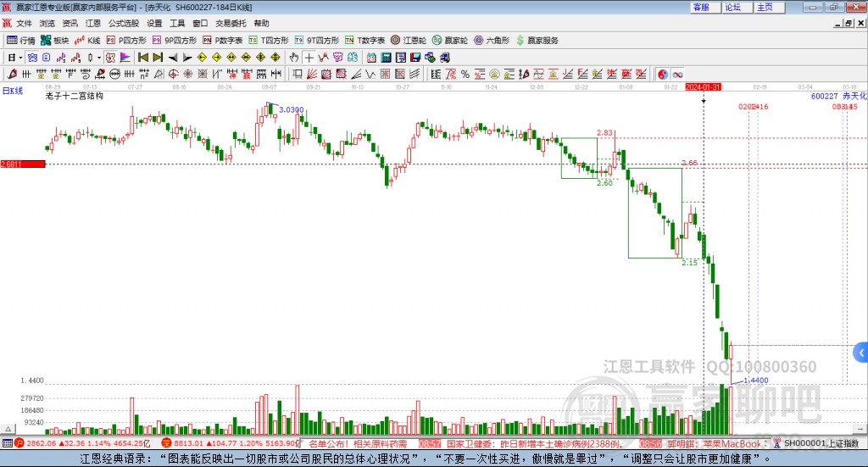
Task: Select the 2024-01-31 date marker
Action: (703, 86)
